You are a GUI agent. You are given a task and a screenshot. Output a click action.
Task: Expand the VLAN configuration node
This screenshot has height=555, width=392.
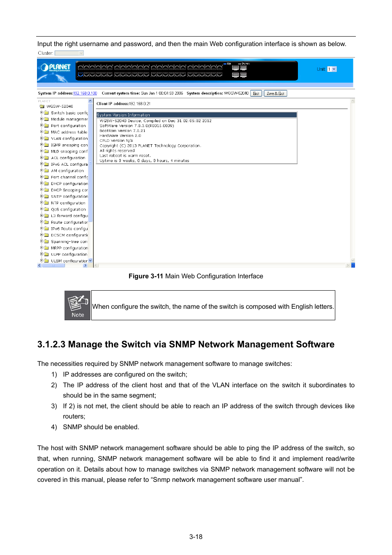[x=42, y=138]
